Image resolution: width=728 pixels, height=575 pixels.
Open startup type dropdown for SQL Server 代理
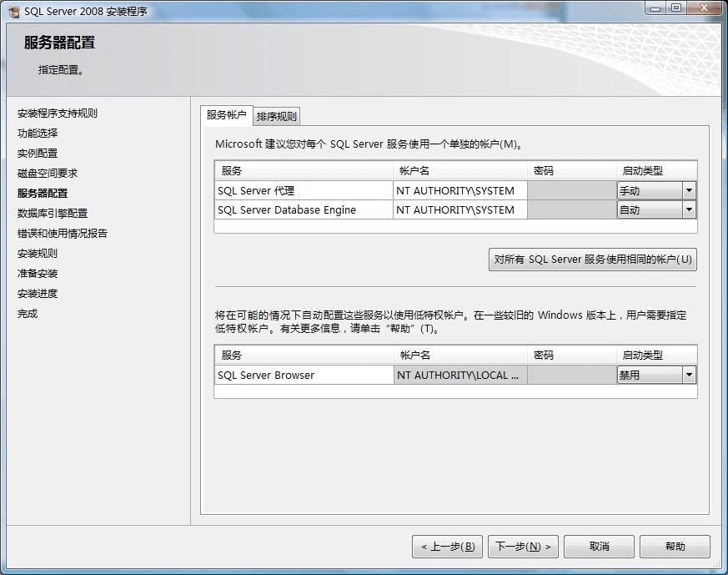tap(689, 190)
